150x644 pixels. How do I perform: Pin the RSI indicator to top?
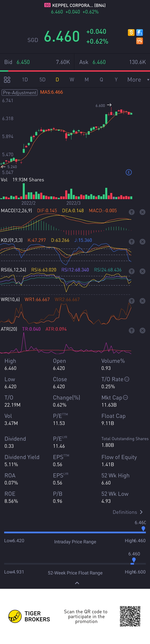[x=132, y=271]
